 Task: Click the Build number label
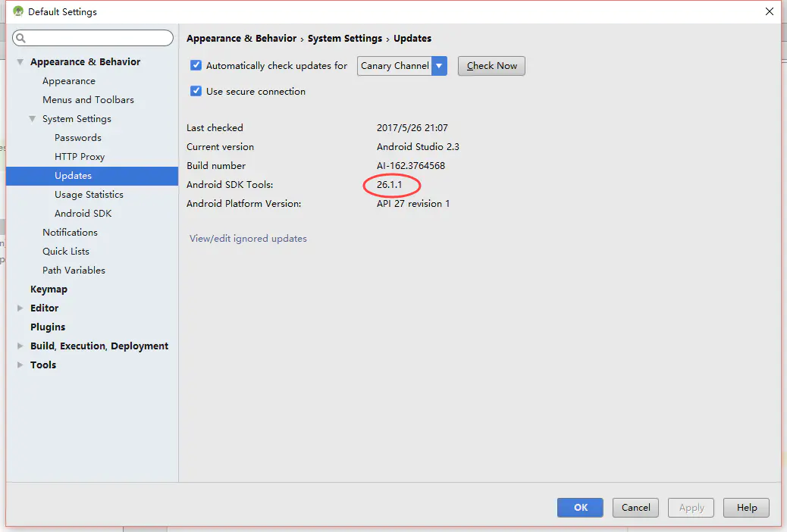(x=216, y=166)
